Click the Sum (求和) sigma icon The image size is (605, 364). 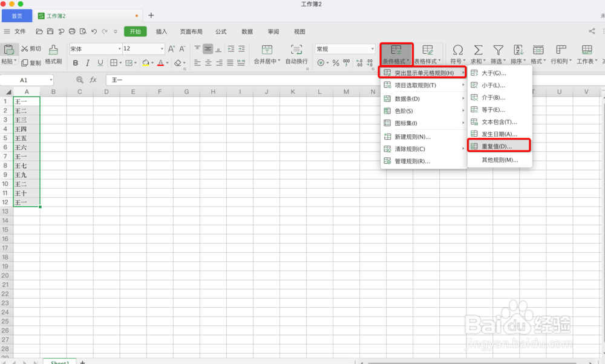[478, 50]
